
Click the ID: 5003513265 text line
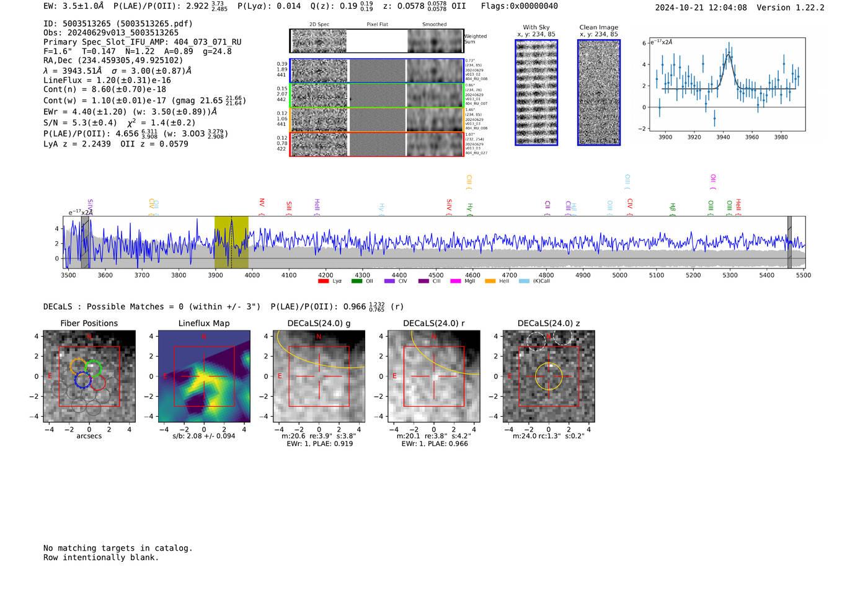click(x=118, y=24)
